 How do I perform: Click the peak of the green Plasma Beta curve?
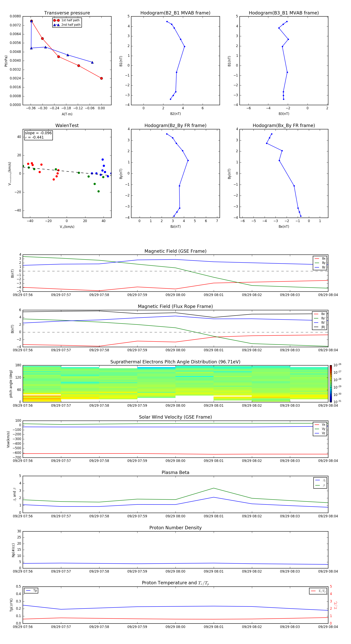click(x=214, y=488)
